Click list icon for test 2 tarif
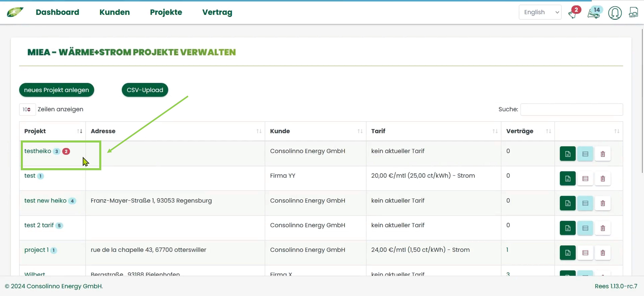Screen dimensions: 644x296 pyautogui.click(x=585, y=228)
